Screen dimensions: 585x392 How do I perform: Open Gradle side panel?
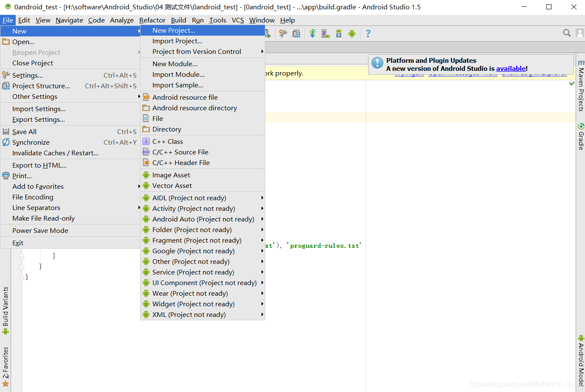pos(581,137)
